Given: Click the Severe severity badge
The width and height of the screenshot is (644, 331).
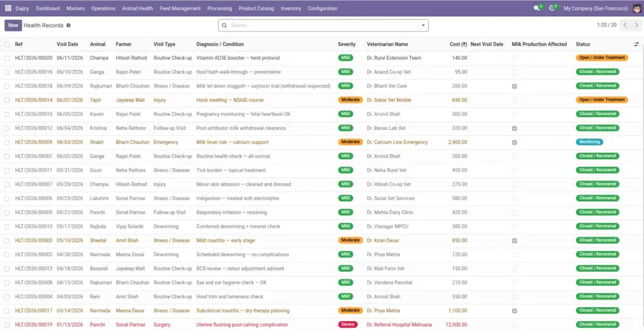Looking at the screenshot, I should [348, 325].
